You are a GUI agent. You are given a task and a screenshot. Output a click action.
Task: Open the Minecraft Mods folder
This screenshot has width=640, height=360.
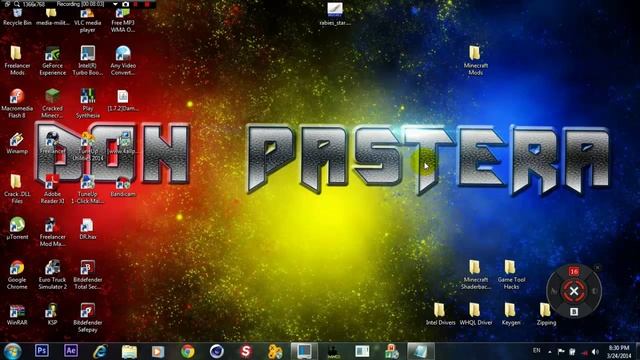click(476, 60)
